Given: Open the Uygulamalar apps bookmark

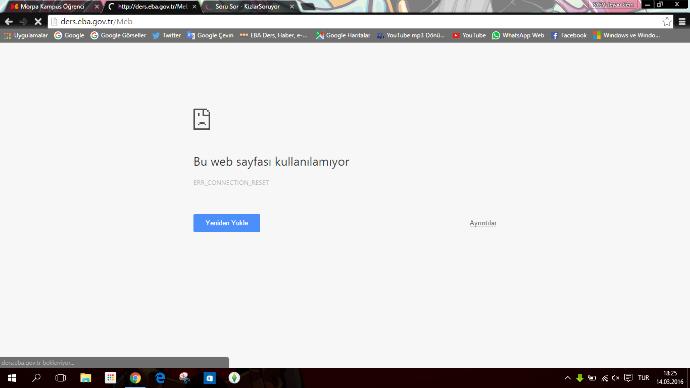Looking at the screenshot, I should point(26,35).
